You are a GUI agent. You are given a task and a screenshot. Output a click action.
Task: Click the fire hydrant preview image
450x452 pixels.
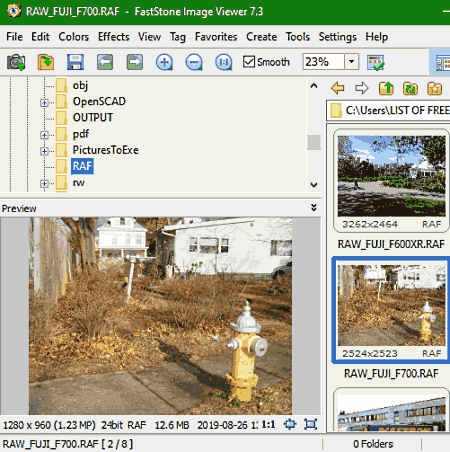(x=160, y=316)
